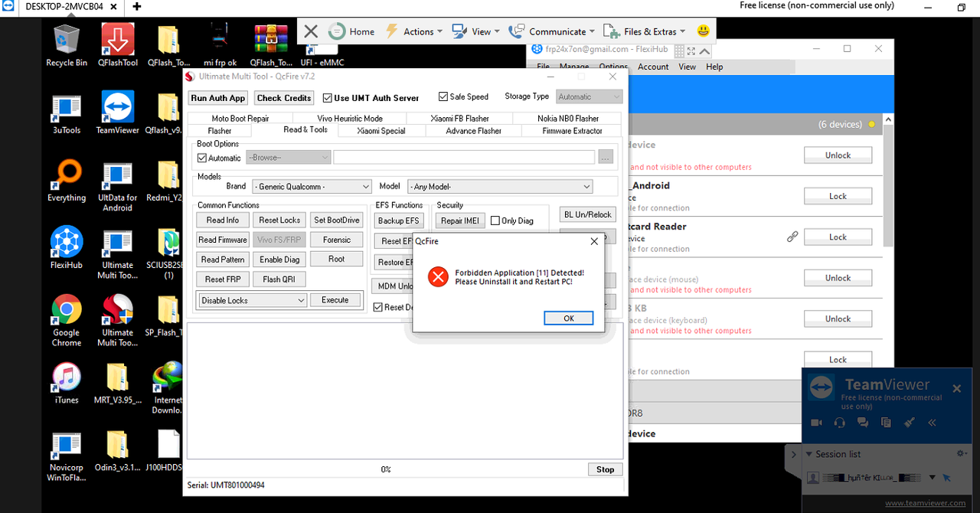Open the QFlashTool desktop icon

118,45
